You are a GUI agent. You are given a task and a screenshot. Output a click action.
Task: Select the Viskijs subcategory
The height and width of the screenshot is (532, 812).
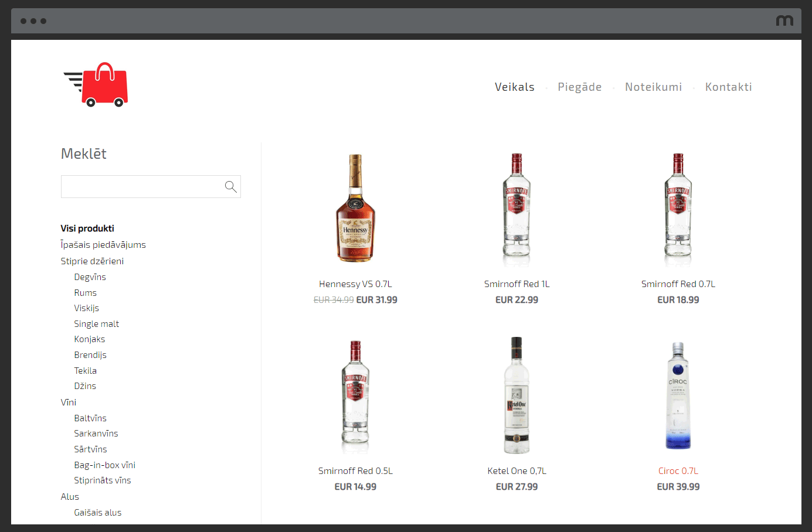pyautogui.click(x=87, y=308)
